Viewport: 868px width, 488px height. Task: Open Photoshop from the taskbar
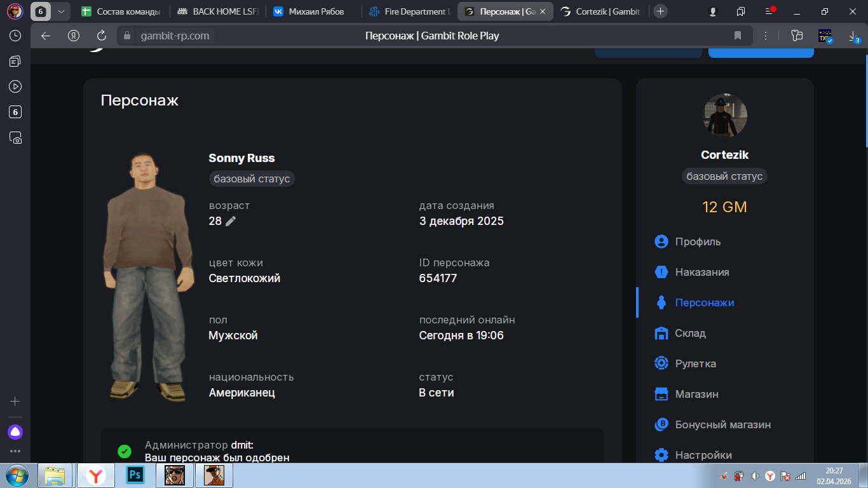coord(135,475)
